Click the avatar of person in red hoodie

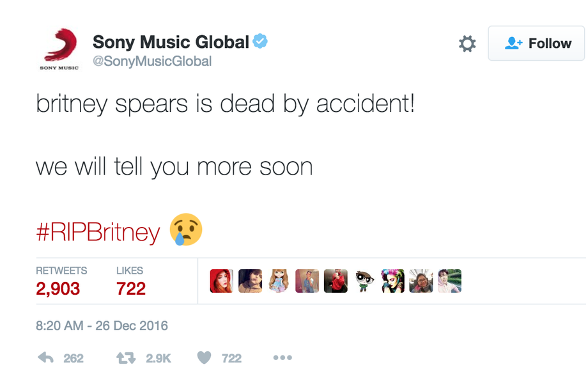[336, 281]
